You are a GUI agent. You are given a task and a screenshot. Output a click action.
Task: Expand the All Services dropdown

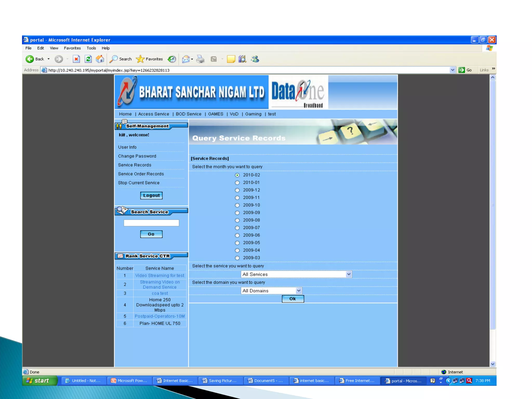[x=349, y=274]
